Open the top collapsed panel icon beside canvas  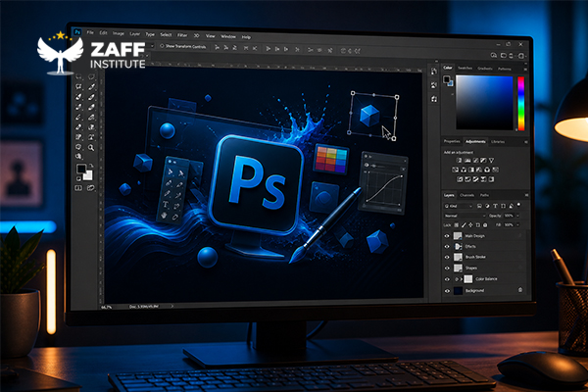pyautogui.click(x=434, y=72)
